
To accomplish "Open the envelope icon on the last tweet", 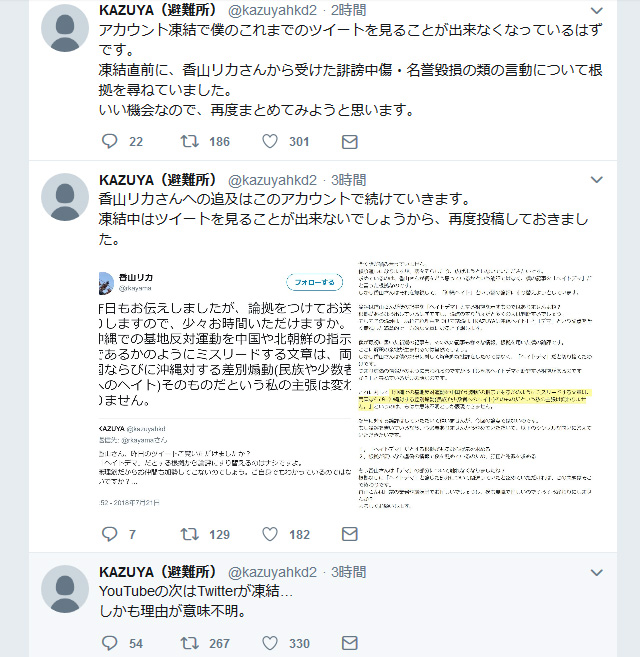I will click(350, 643).
